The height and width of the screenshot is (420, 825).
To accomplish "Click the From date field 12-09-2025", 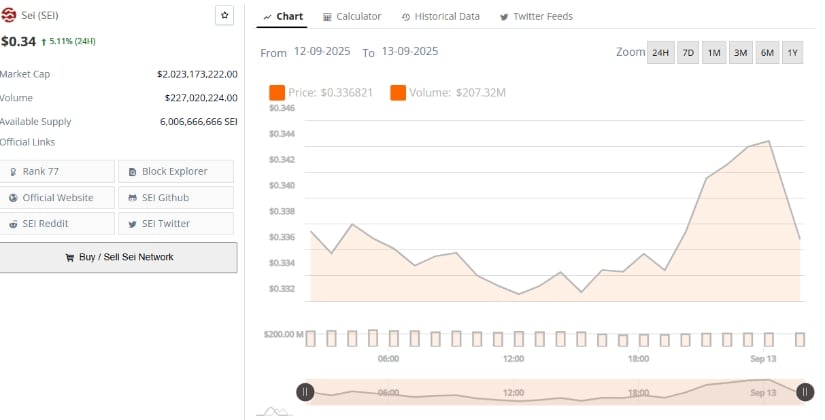I will 322,51.
